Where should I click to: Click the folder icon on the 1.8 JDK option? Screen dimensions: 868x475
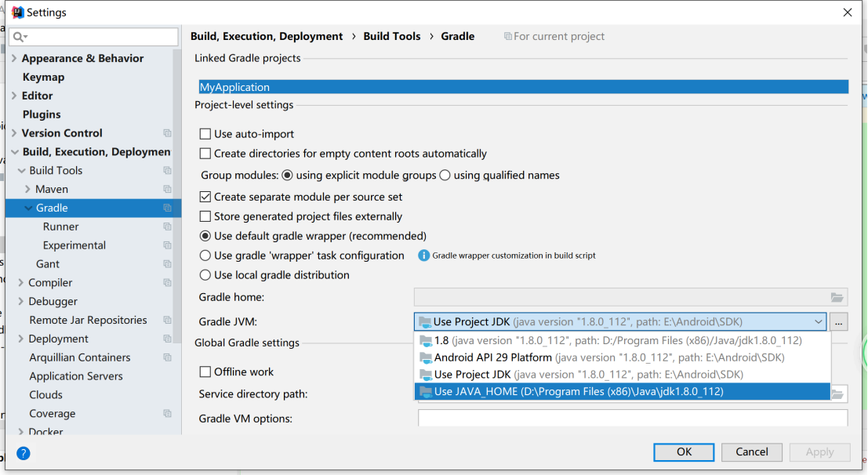[425, 341]
